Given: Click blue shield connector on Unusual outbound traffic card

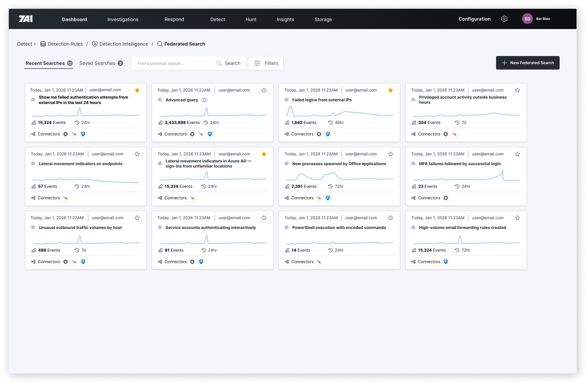Looking at the screenshot, I should 83,262.
